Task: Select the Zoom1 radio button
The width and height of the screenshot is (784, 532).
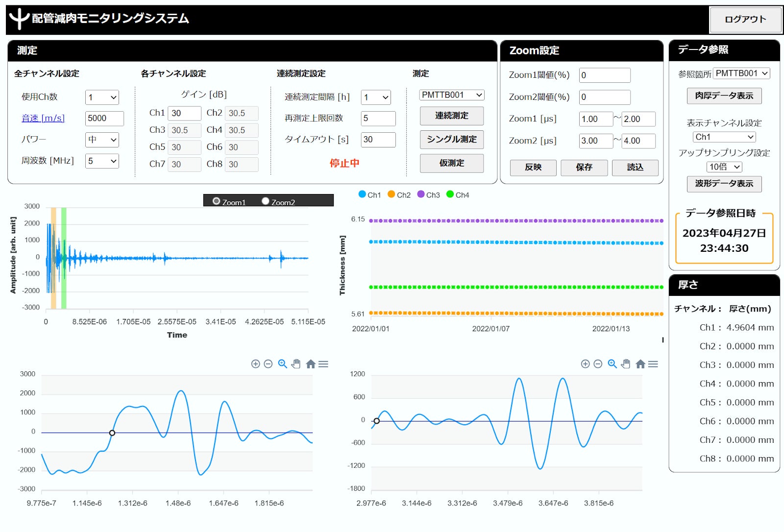Action: coord(216,201)
